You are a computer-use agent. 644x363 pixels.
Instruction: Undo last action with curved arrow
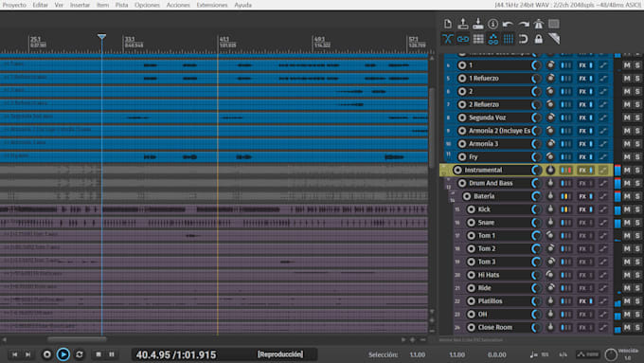508,24
